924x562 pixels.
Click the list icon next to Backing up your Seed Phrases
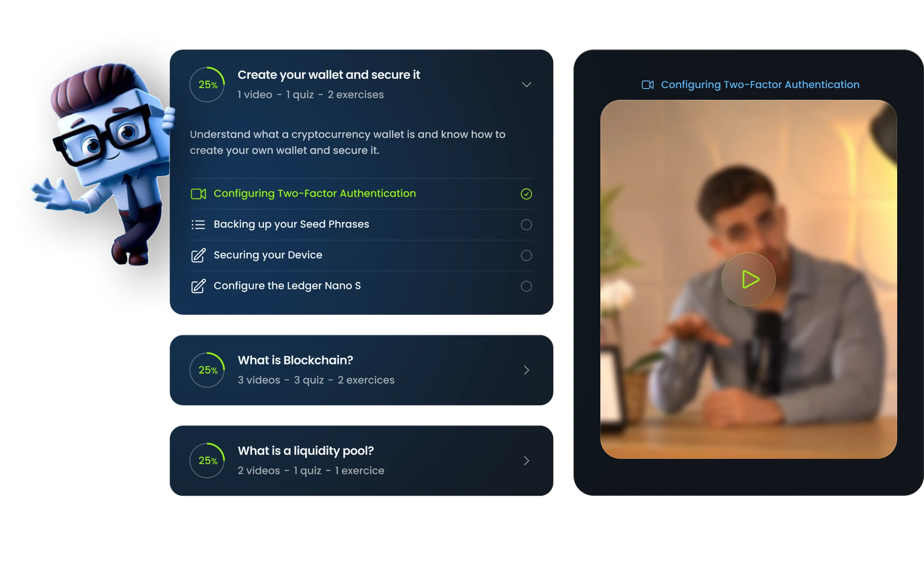pyautogui.click(x=198, y=225)
